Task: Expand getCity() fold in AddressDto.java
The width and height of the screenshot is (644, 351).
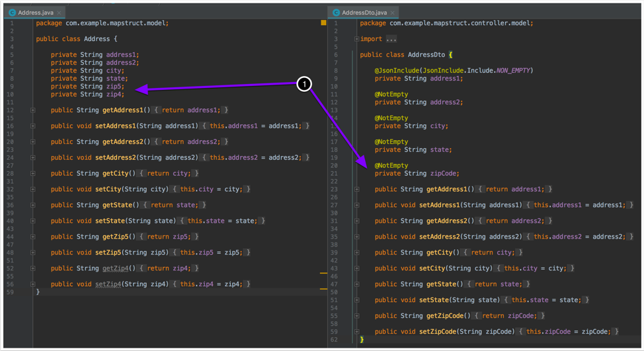Action: [356, 253]
